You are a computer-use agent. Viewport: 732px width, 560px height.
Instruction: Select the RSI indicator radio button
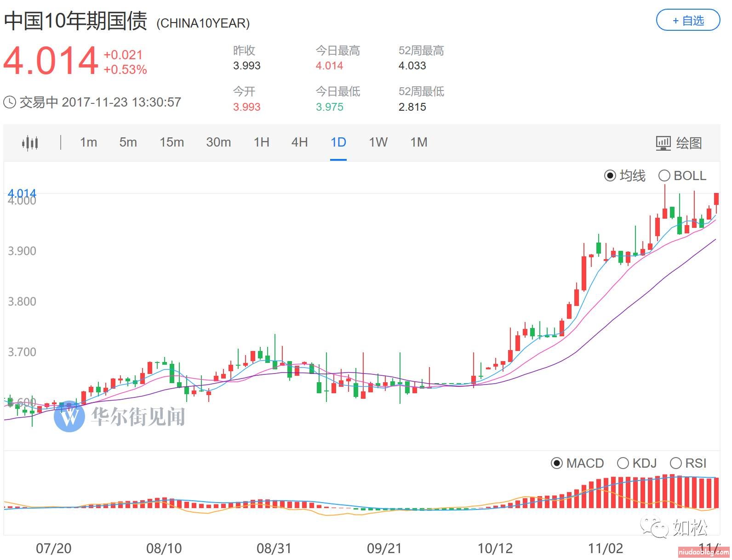(676, 463)
